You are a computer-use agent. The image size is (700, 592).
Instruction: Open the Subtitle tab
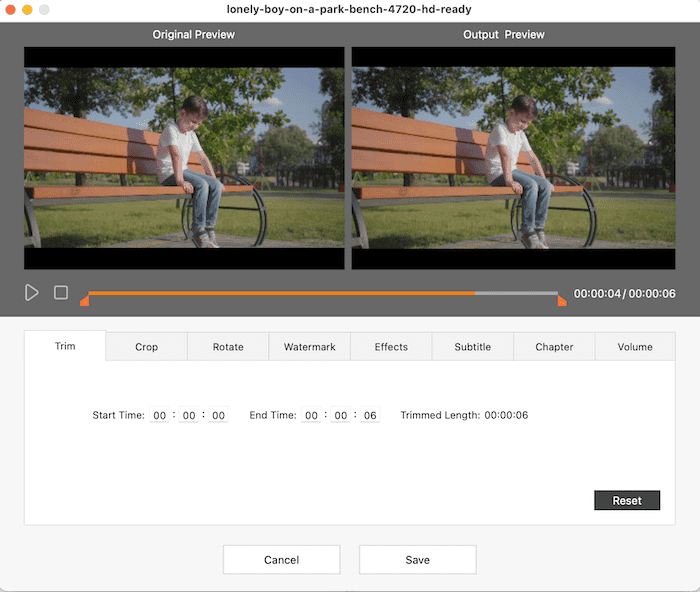(473, 347)
